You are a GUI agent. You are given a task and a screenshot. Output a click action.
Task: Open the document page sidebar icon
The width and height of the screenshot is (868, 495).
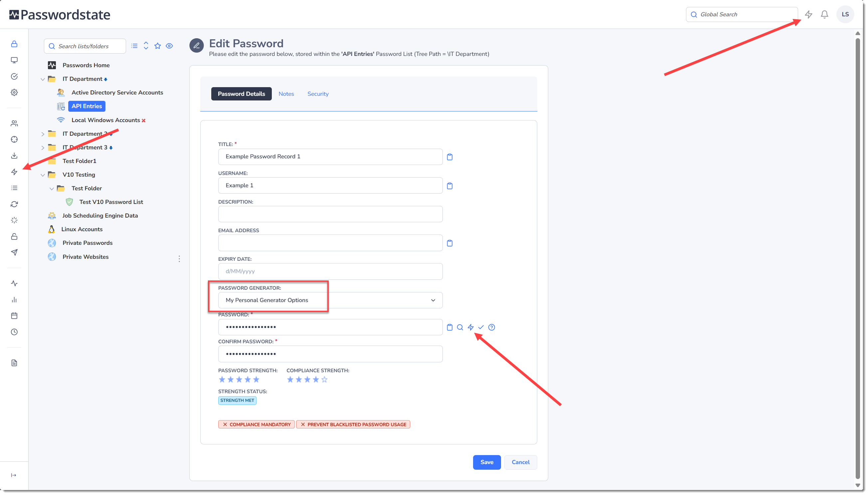pos(14,363)
